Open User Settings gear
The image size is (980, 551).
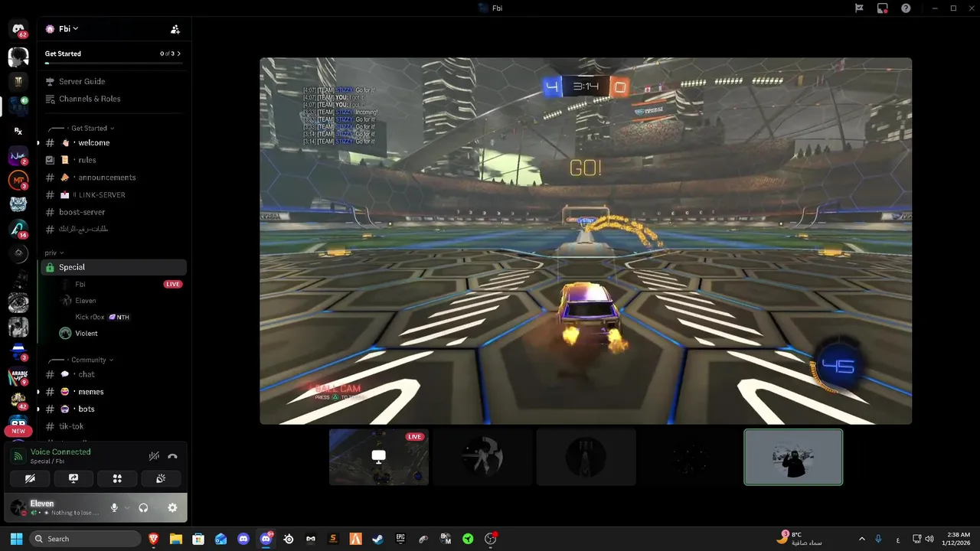[x=172, y=507]
